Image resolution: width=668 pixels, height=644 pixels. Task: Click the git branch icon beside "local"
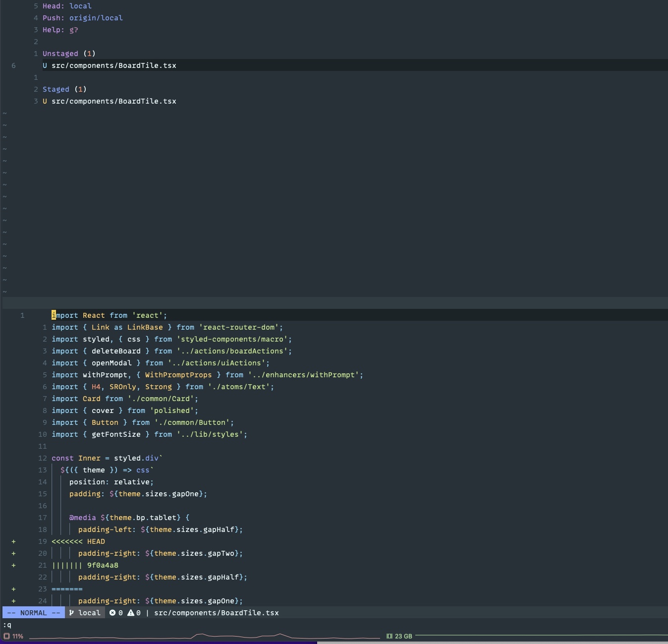click(71, 613)
